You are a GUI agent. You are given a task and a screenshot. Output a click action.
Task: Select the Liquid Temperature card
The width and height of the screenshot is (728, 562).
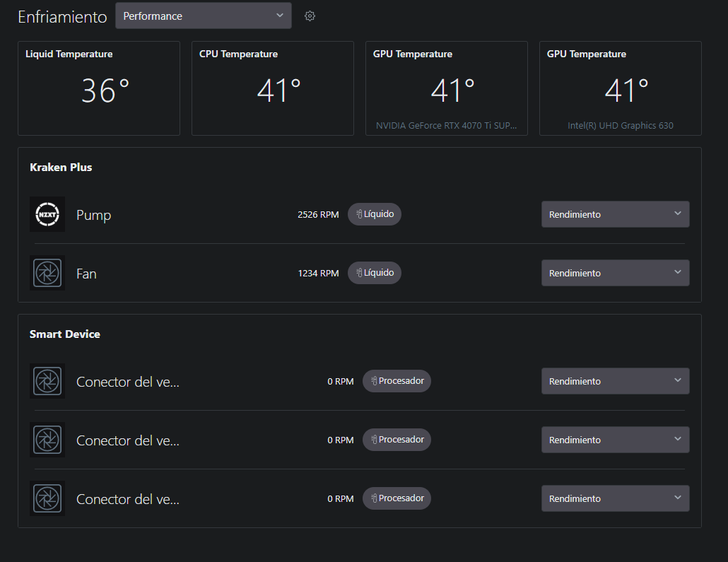tap(99, 88)
